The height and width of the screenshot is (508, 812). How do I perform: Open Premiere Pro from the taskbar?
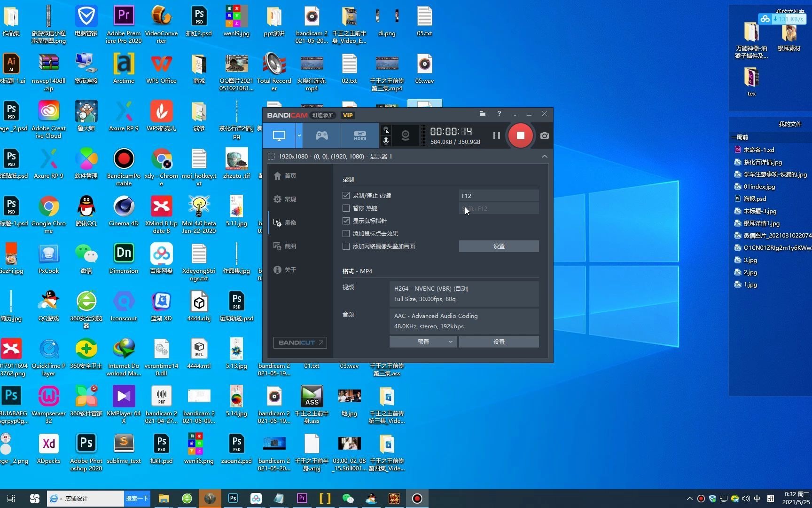coord(302,498)
